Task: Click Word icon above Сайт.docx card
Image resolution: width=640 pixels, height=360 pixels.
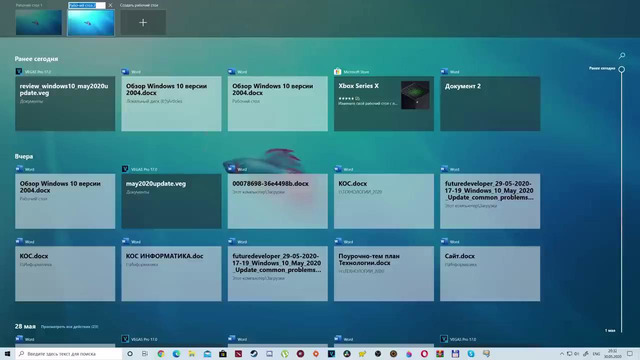Action: [444, 241]
